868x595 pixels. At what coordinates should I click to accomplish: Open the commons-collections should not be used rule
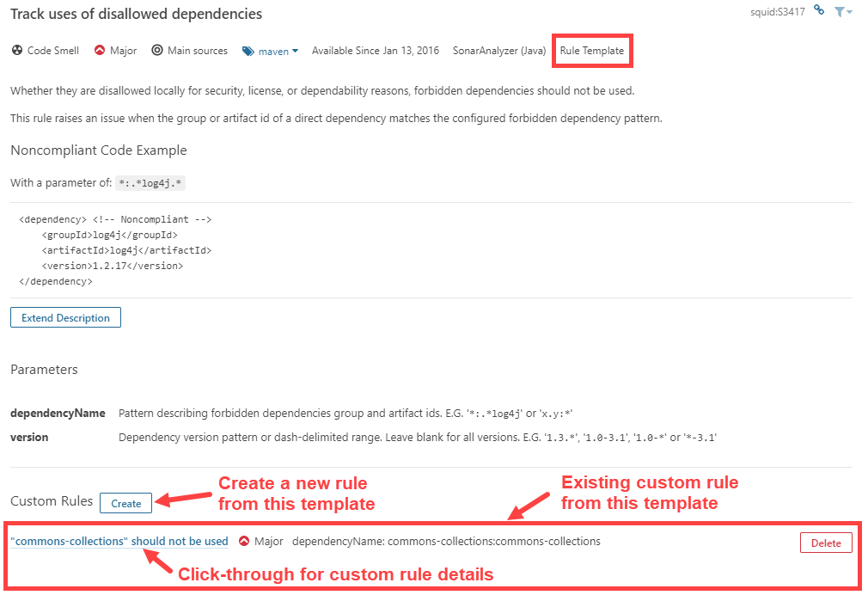click(119, 542)
